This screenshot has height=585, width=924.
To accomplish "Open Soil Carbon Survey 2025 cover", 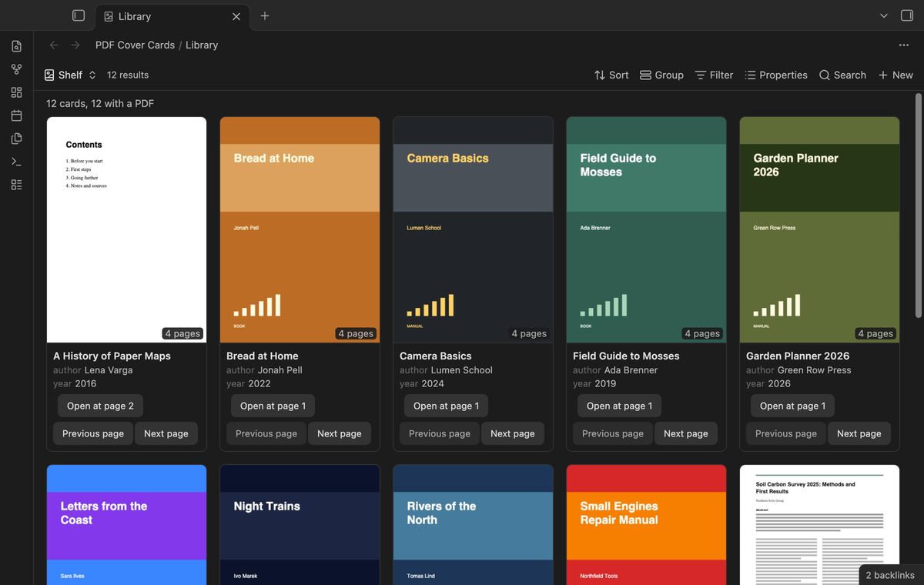I will (x=819, y=525).
